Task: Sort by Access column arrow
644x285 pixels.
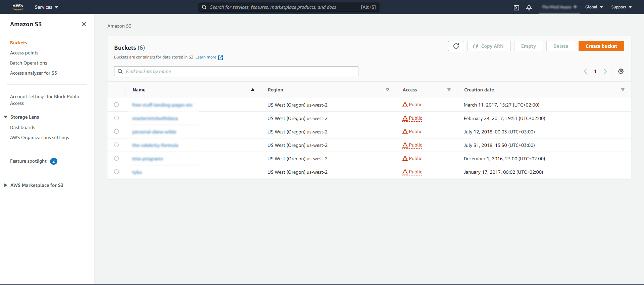Action: (x=449, y=90)
